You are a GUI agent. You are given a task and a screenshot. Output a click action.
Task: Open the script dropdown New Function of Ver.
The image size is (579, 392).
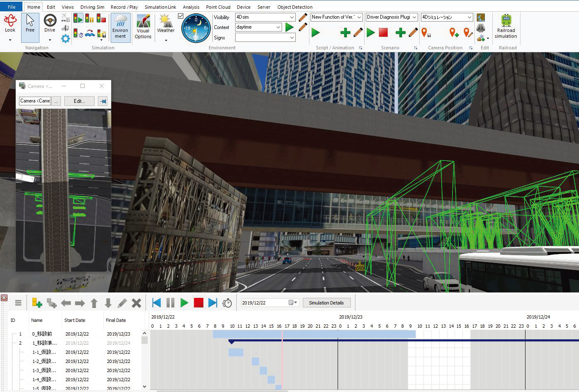click(x=337, y=17)
